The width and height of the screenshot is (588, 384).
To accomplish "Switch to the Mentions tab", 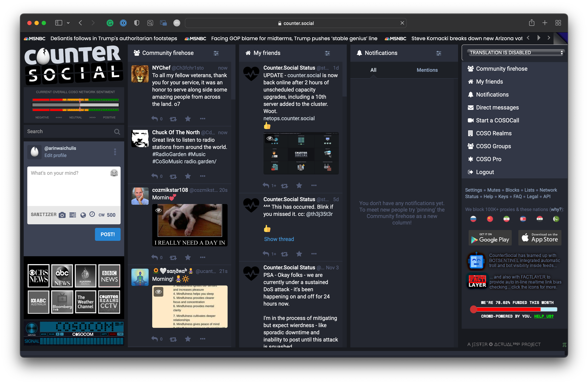I will 427,70.
